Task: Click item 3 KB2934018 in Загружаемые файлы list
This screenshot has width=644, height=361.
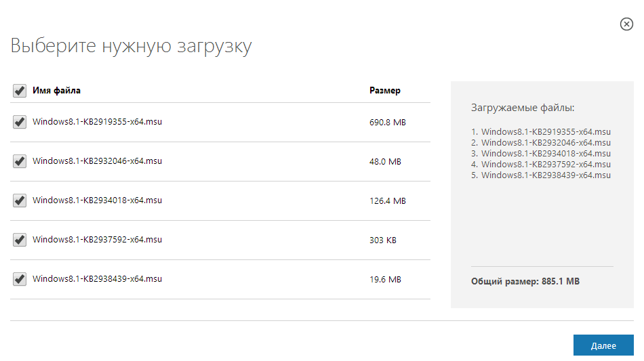Action: pyautogui.click(x=541, y=154)
